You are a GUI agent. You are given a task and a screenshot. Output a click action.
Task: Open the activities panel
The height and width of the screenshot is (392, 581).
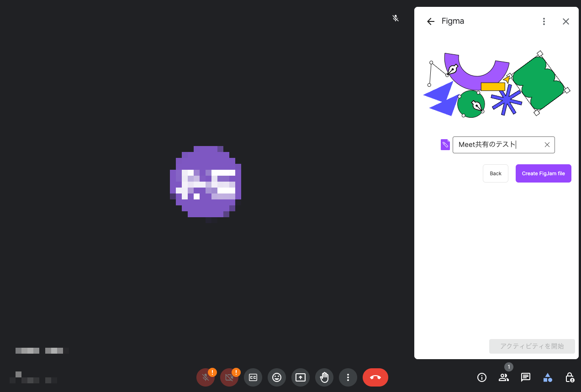pos(547,377)
